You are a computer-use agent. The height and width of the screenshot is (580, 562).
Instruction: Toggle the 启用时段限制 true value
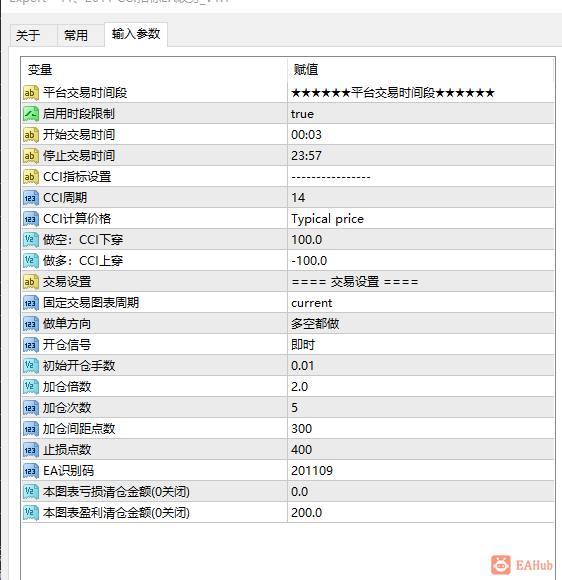(421, 114)
